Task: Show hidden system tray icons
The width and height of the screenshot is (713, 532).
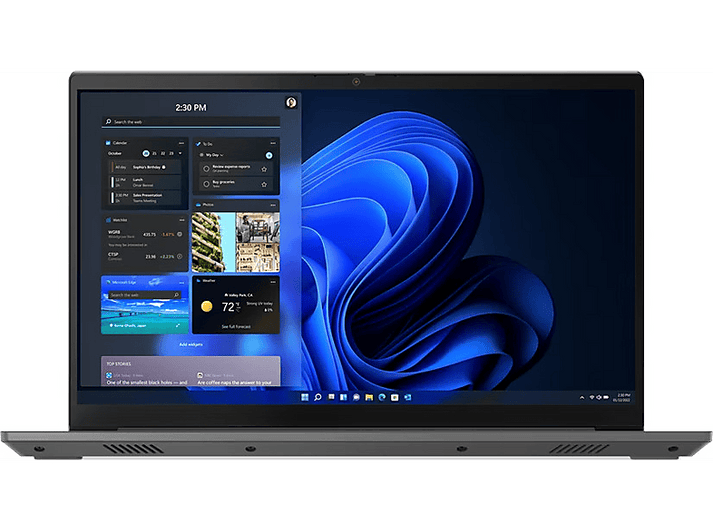Action: pos(582,398)
